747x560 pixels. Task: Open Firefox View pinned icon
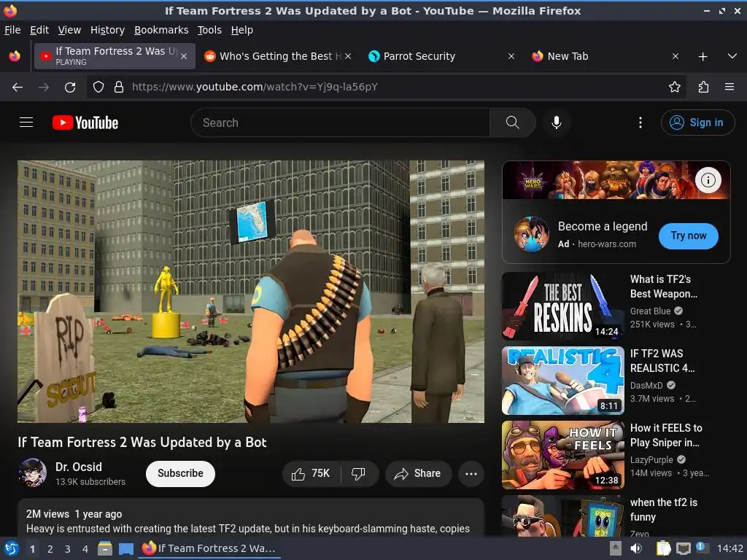15,56
